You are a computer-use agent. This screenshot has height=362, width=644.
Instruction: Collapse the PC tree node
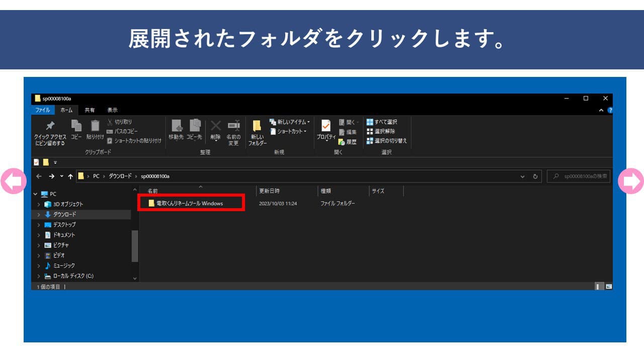point(35,194)
